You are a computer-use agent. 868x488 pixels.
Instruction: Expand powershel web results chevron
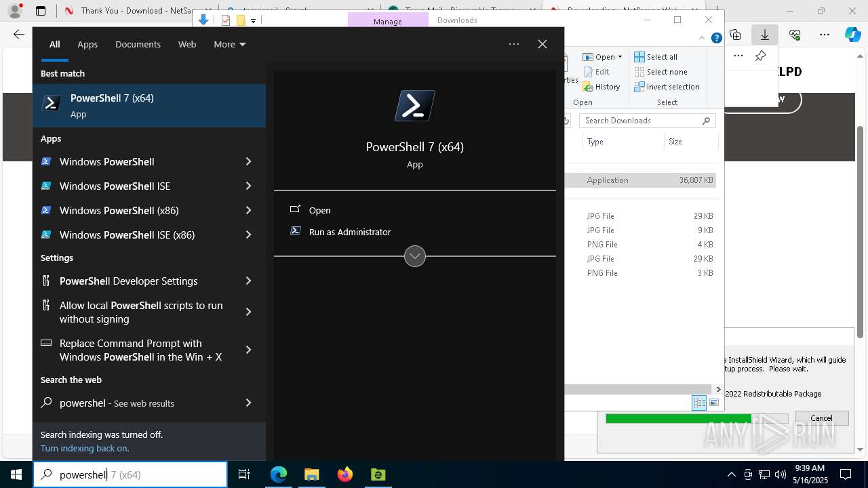click(x=248, y=403)
